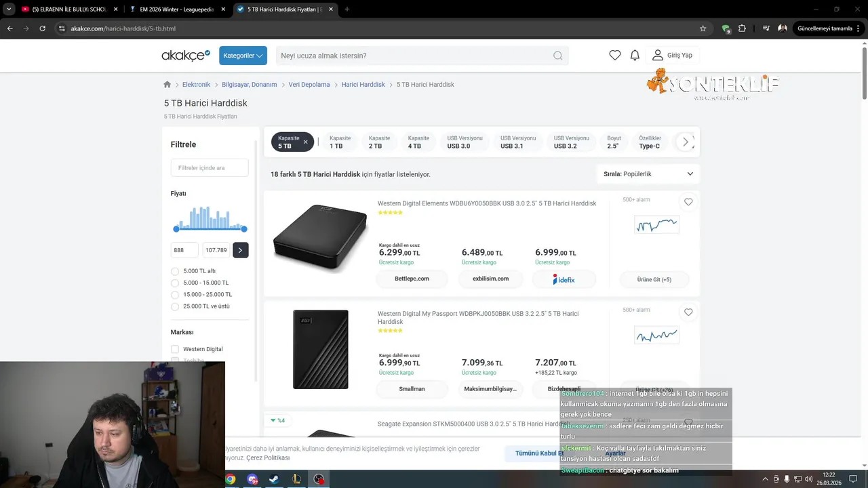Select USB Versiyonu USB 3.0 chip
Viewport: 868px width, 488px height.
[x=465, y=142]
